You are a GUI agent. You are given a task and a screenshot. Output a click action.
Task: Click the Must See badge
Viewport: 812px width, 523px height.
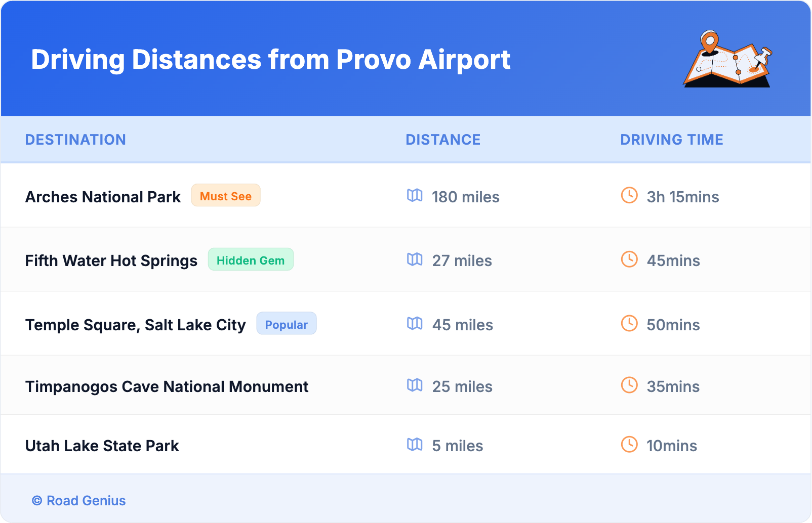click(226, 196)
